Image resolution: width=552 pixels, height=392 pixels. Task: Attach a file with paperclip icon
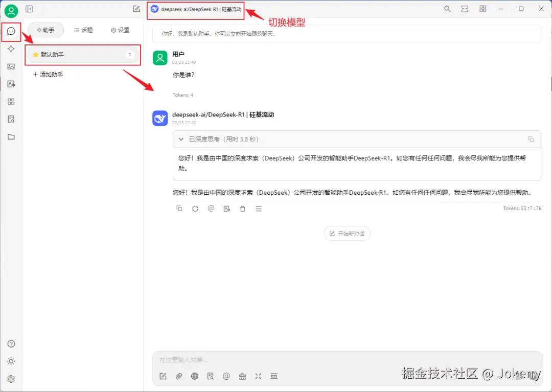[179, 376]
